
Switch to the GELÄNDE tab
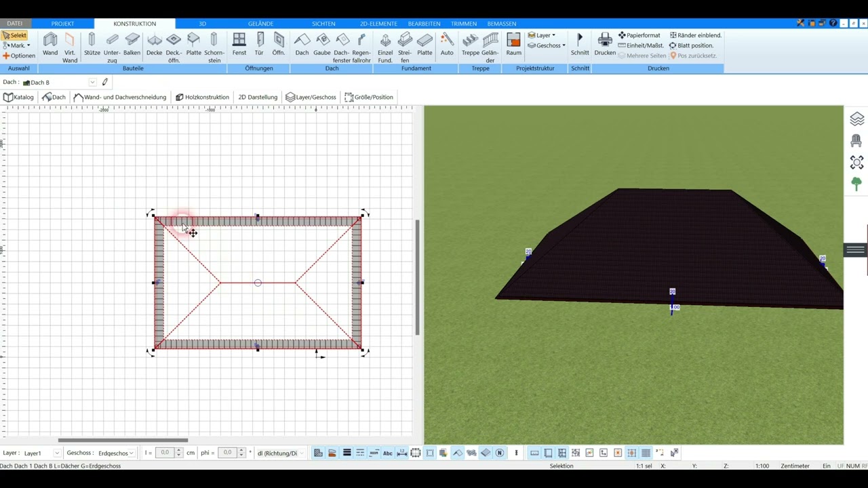260,24
